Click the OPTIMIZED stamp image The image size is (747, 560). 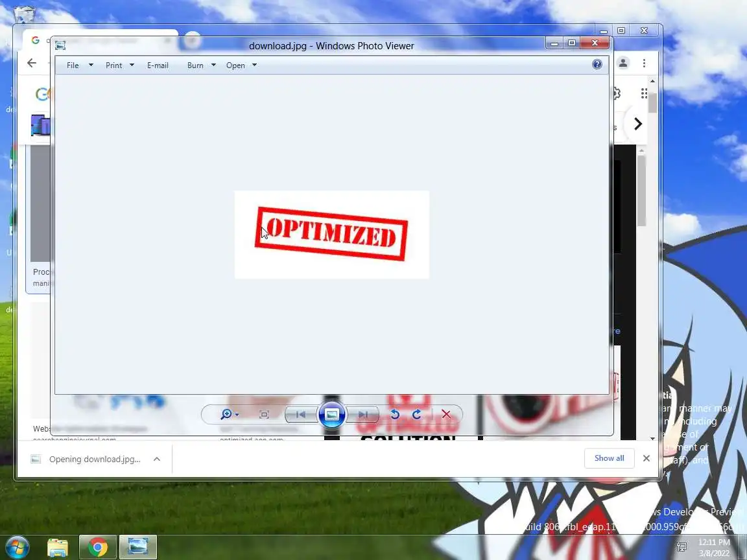pyautogui.click(x=331, y=234)
